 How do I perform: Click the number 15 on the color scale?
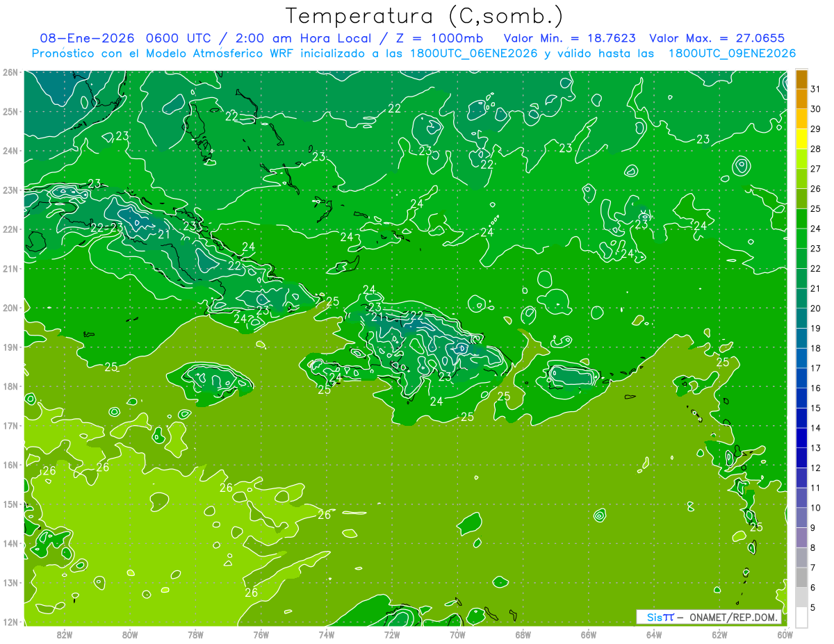pos(816,408)
